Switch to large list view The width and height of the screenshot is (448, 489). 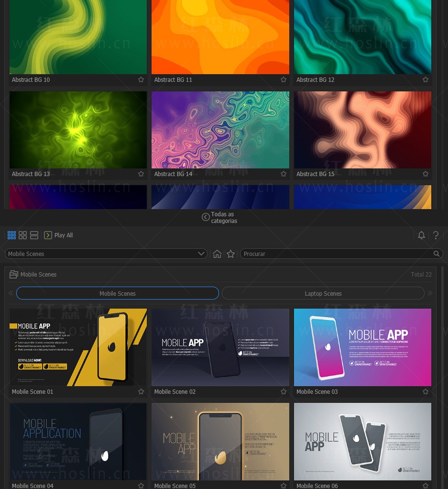pos(34,235)
